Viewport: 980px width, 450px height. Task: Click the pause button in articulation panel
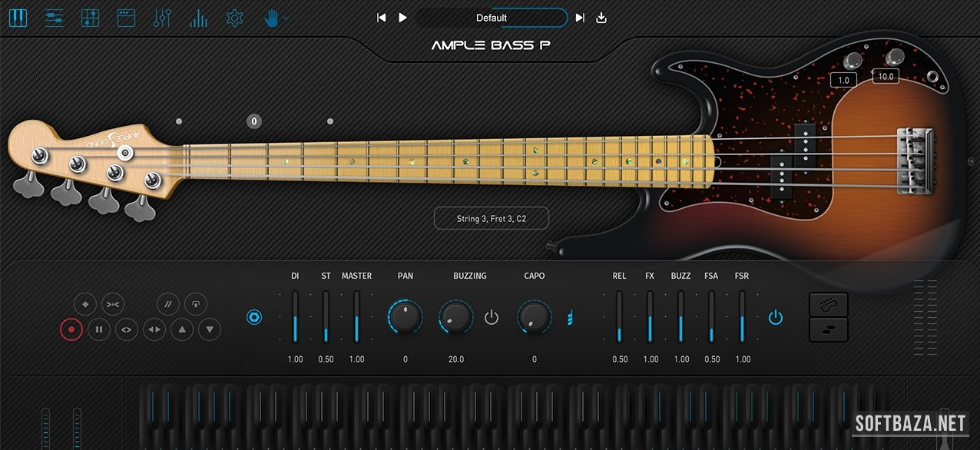point(99,330)
